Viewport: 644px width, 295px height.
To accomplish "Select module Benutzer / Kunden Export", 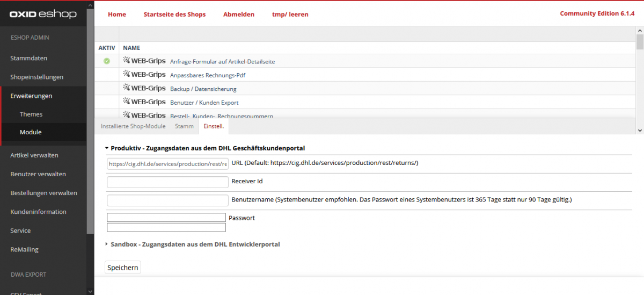I will (x=204, y=103).
